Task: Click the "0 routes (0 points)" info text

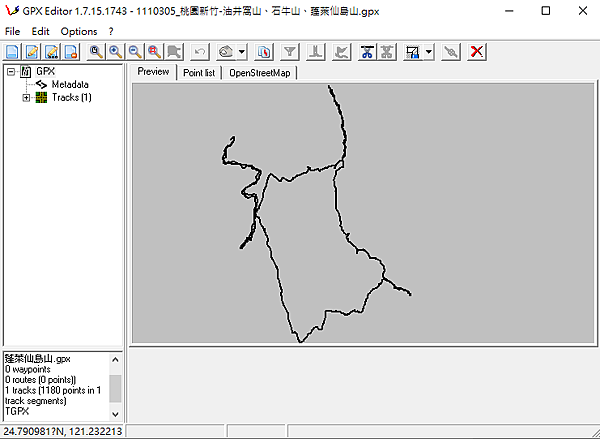Action: pyautogui.click(x=41, y=380)
